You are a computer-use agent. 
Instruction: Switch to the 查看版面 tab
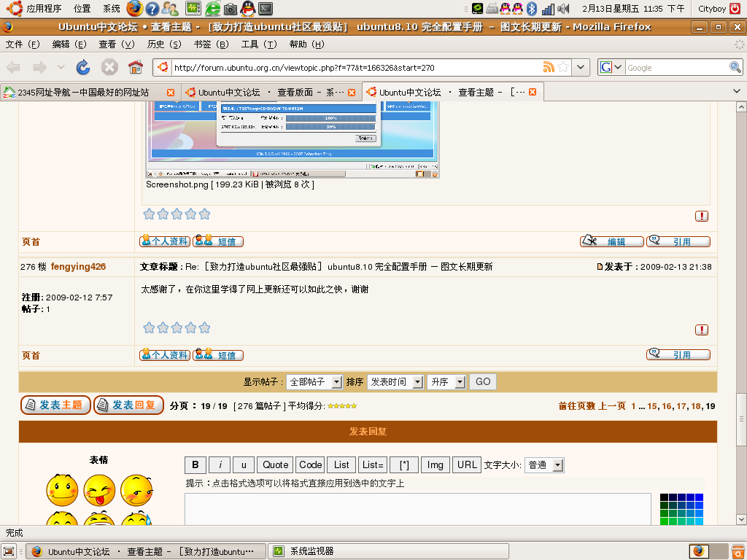pos(271,93)
